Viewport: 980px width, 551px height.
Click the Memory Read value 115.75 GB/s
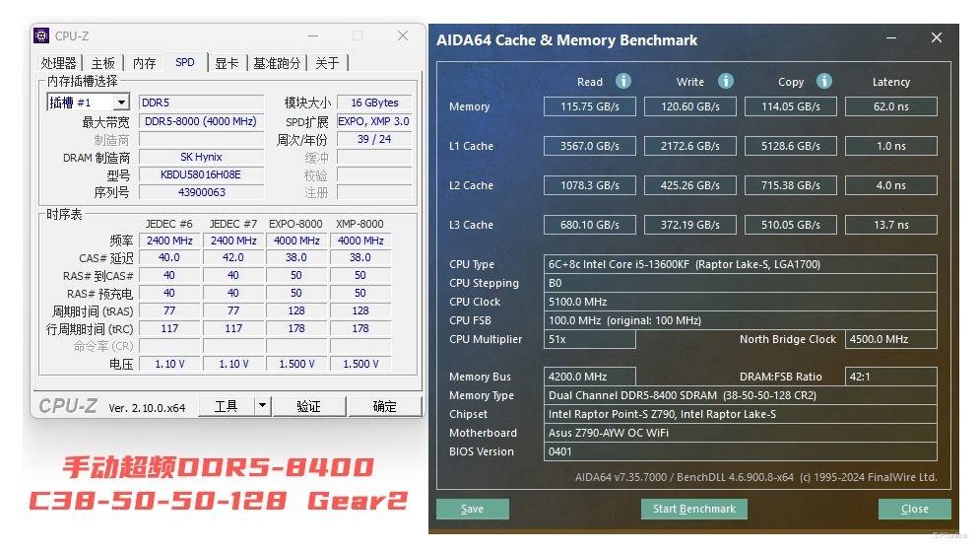(x=589, y=106)
